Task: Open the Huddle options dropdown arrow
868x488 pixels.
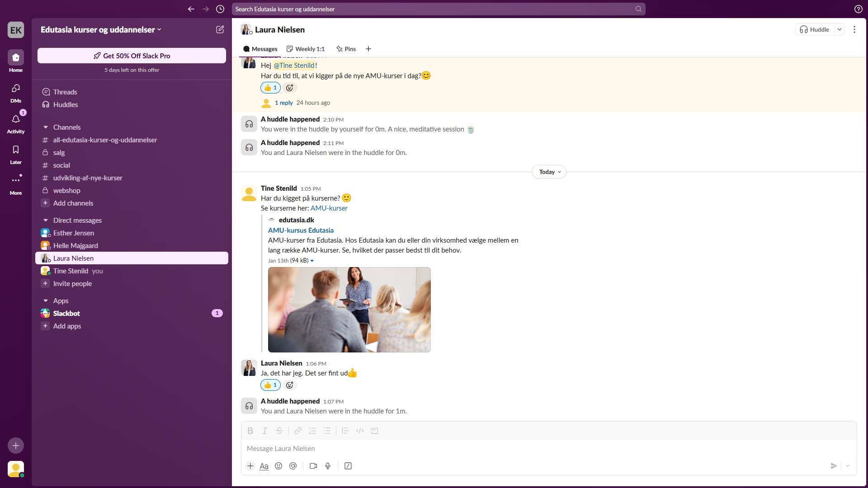Action: tap(840, 29)
